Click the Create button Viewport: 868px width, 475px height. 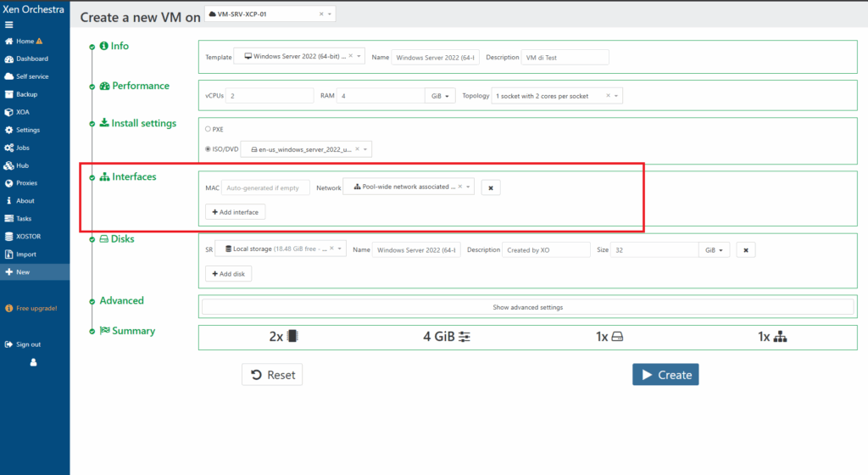(x=665, y=375)
